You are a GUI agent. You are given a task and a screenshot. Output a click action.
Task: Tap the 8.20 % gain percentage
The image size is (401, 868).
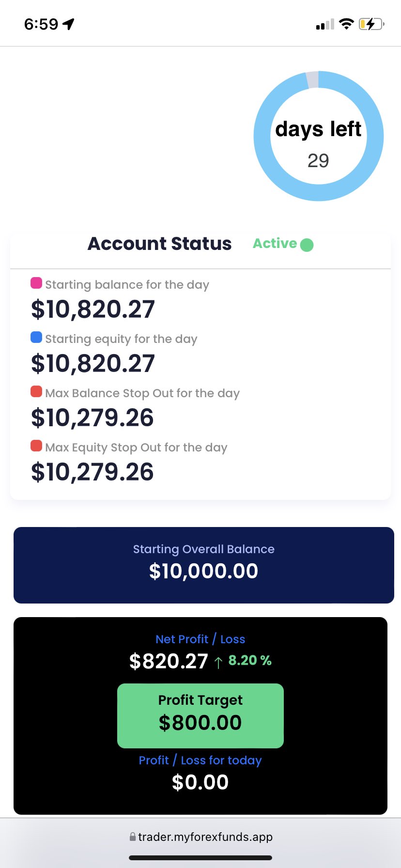tap(250, 660)
